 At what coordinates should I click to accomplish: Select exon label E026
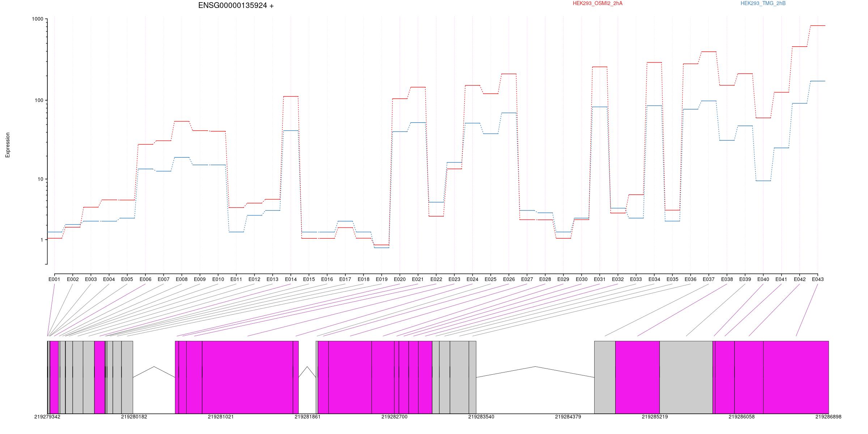click(509, 279)
